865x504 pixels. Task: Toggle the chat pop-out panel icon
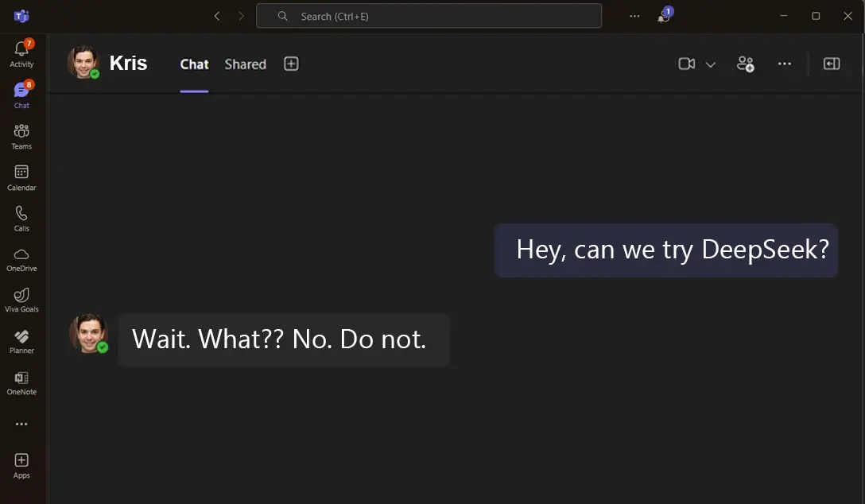click(832, 64)
